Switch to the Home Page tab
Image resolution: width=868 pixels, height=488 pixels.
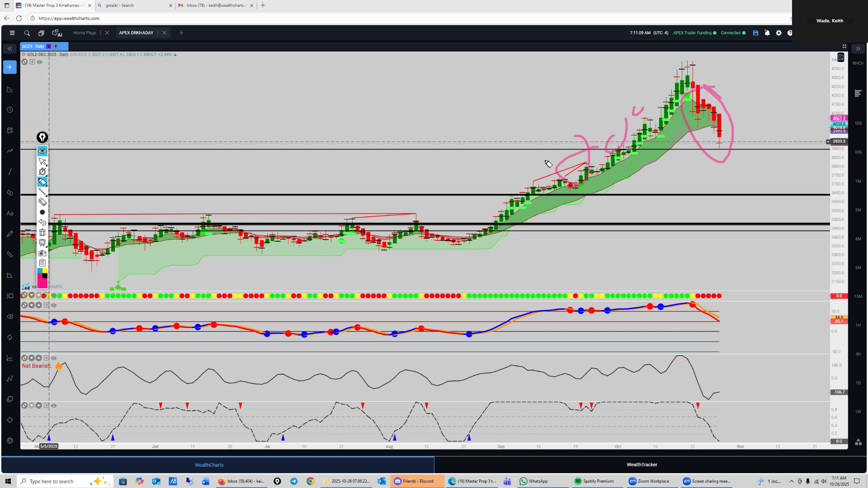(85, 33)
